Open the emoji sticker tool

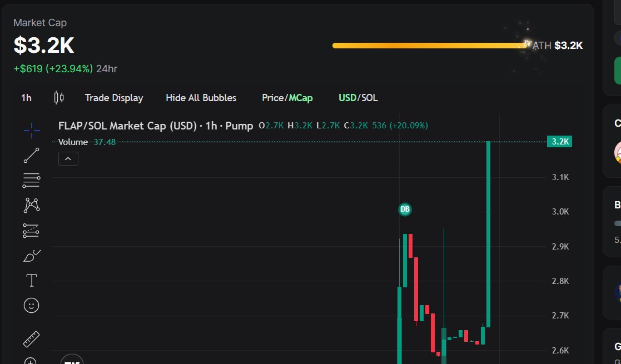pyautogui.click(x=31, y=305)
